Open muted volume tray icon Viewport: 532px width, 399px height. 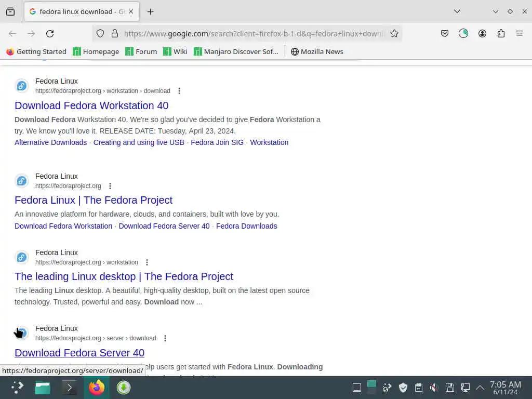coord(434,388)
